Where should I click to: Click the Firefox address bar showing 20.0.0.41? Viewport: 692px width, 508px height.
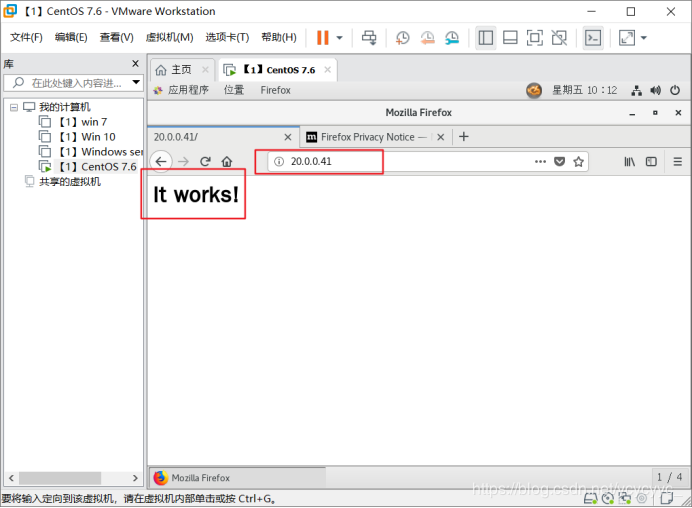[x=400, y=161]
